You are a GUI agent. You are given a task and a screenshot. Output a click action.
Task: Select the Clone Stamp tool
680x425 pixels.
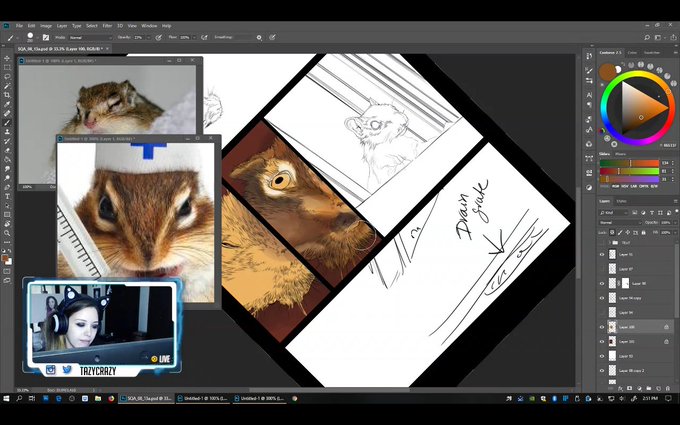click(7, 132)
